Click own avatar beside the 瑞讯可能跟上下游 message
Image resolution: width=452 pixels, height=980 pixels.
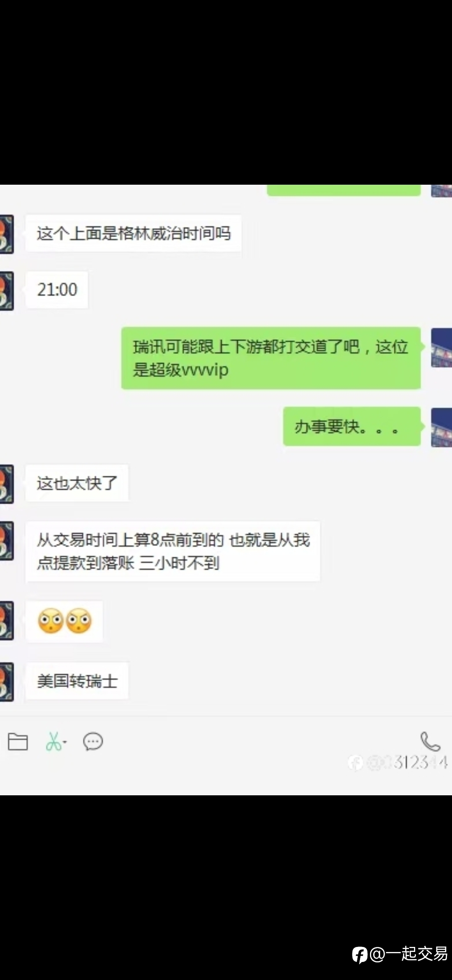(442, 348)
